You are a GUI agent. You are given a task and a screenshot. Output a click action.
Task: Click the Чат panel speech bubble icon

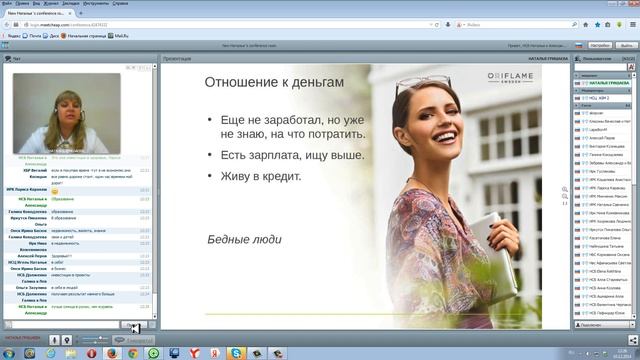pyautogui.click(x=8, y=59)
